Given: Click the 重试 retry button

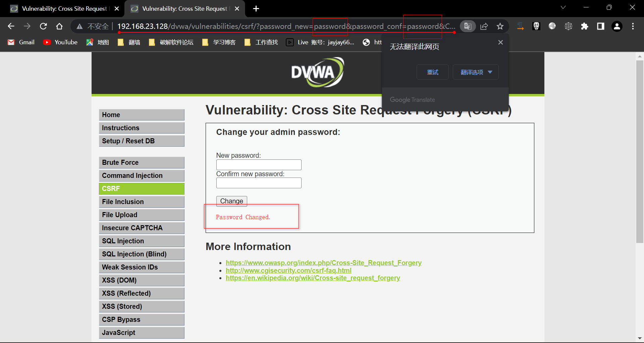Looking at the screenshot, I should [x=432, y=72].
